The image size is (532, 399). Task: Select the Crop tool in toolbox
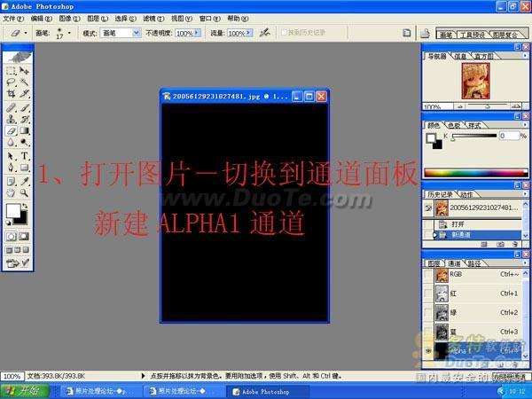click(10, 93)
